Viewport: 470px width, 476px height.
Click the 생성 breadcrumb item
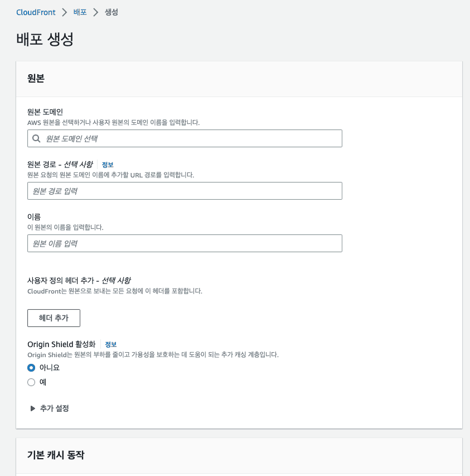(x=112, y=12)
